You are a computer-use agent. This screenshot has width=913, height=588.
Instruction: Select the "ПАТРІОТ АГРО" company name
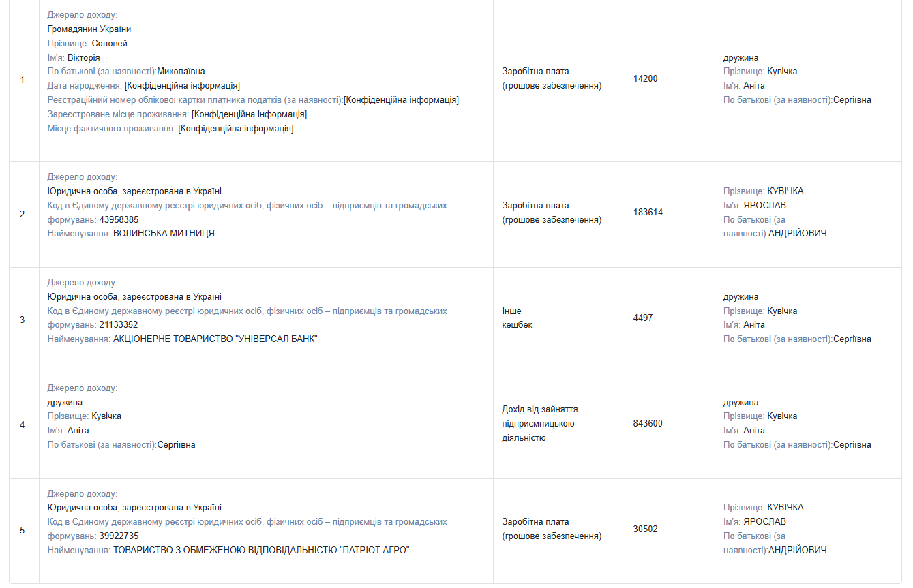[261, 551]
